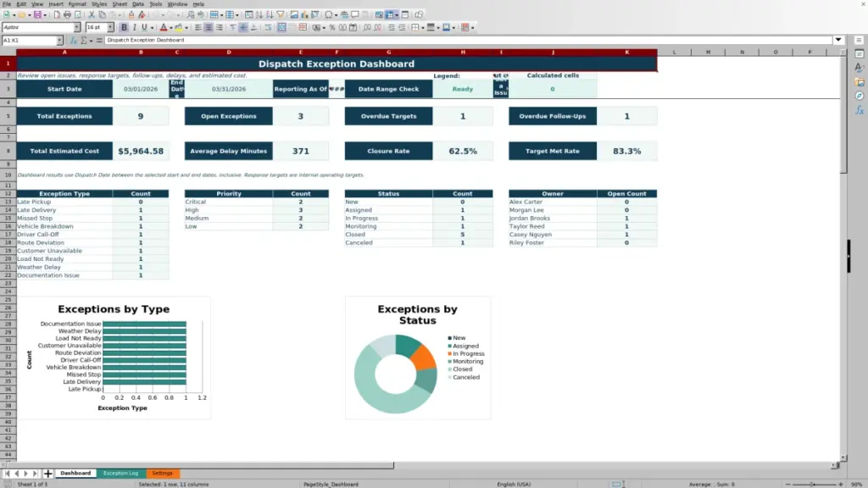Click the Overdue Follow-Ups label cell
This screenshot has height=488, width=868.
pos(553,116)
